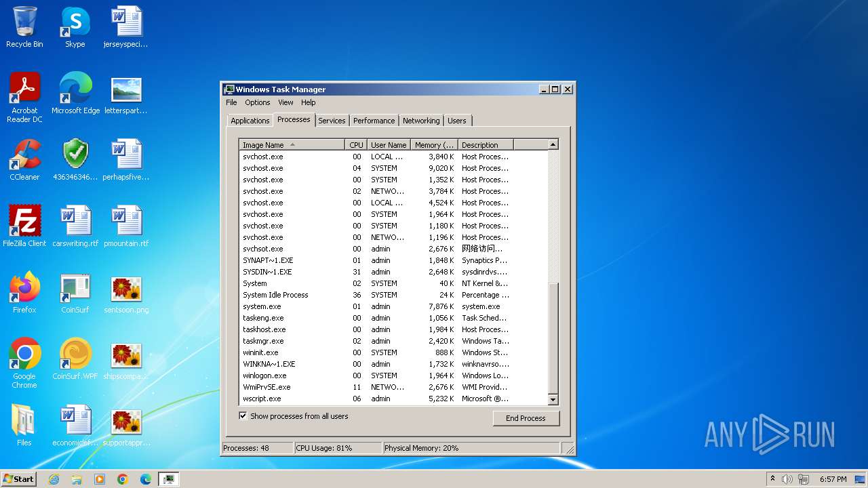Open Windows Explorer folder in taskbar

(x=77, y=479)
